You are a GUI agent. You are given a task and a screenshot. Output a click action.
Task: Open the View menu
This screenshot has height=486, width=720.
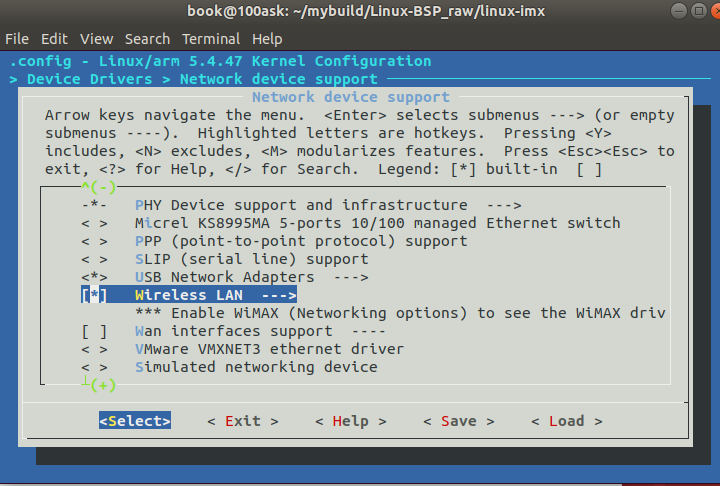[x=96, y=39]
